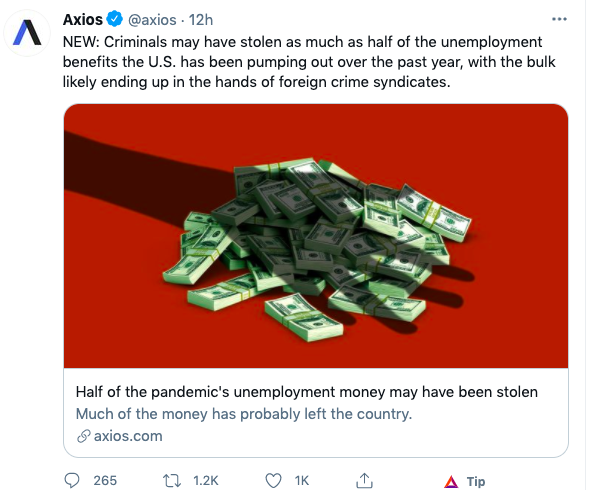Click the blue verified badge

pyautogui.click(x=115, y=19)
